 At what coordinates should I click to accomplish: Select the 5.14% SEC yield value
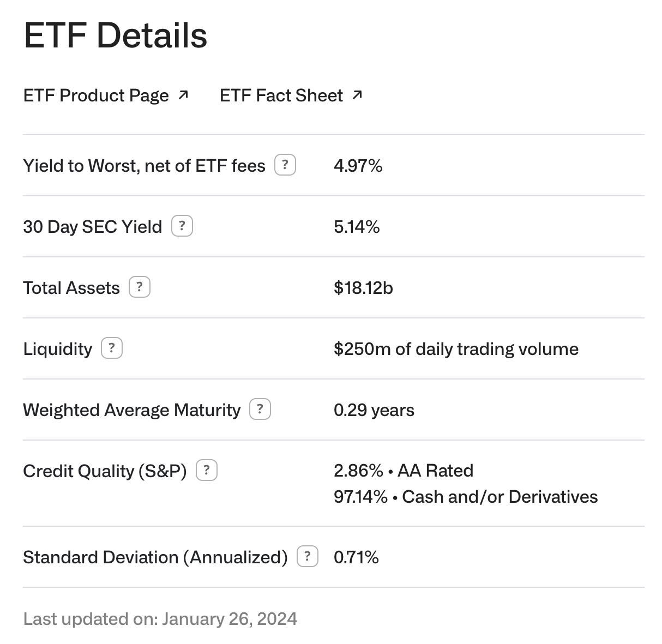click(x=357, y=226)
